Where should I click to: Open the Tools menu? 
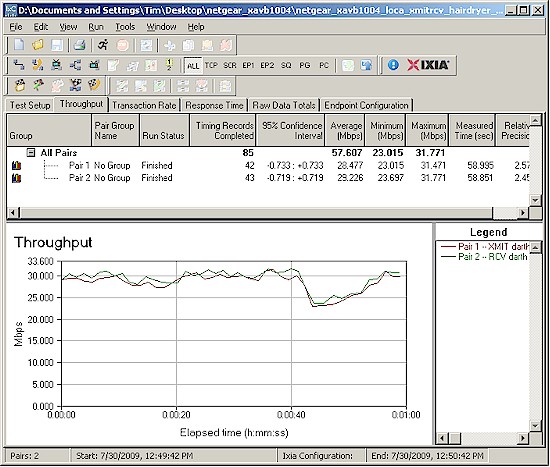(x=125, y=27)
